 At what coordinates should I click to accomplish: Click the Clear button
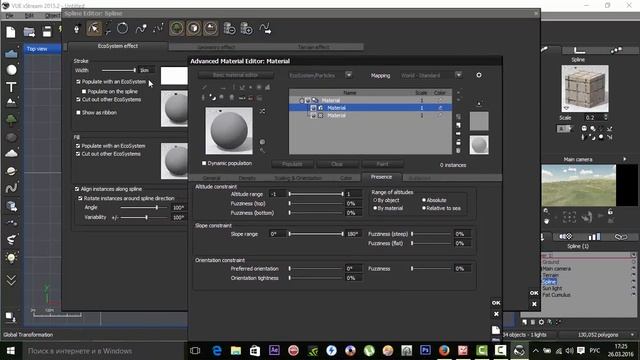pos(337,164)
